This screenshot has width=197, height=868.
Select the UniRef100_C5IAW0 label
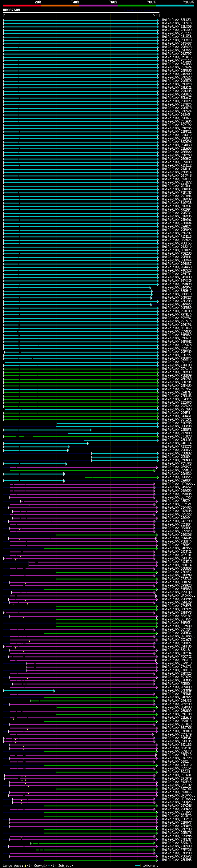(176, 121)
